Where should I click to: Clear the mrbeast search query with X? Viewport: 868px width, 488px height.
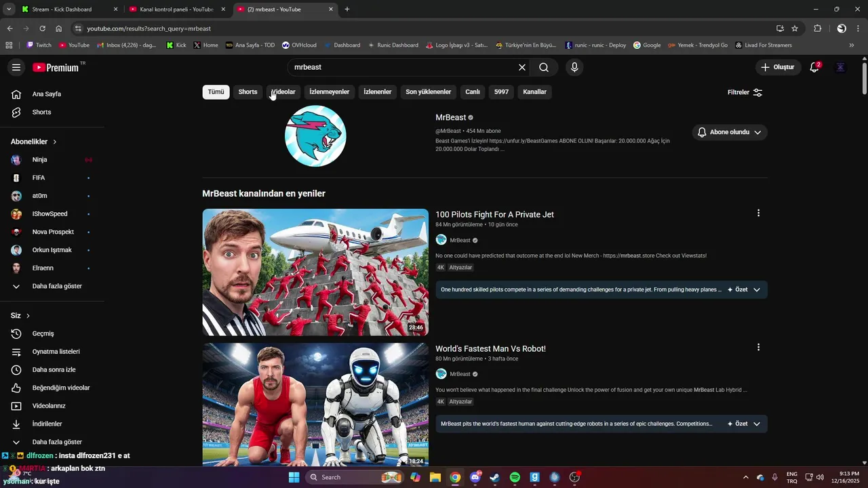coord(522,67)
